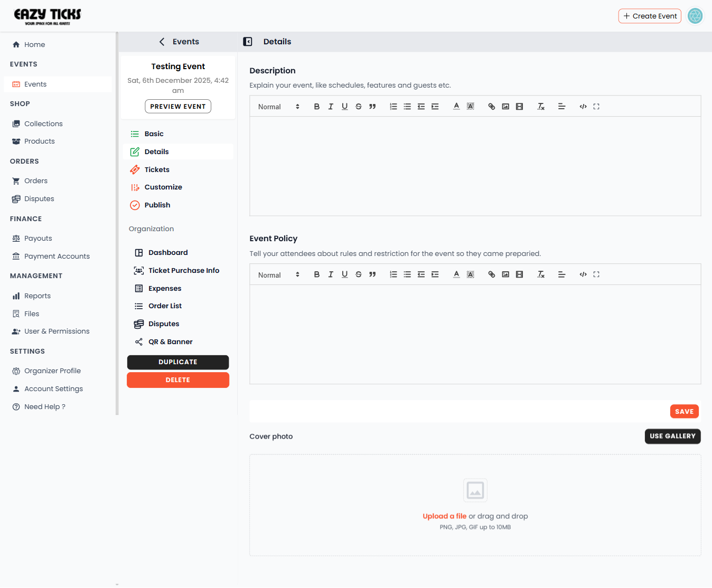Click the Upload a file link
This screenshot has height=588, width=712.
coord(444,516)
